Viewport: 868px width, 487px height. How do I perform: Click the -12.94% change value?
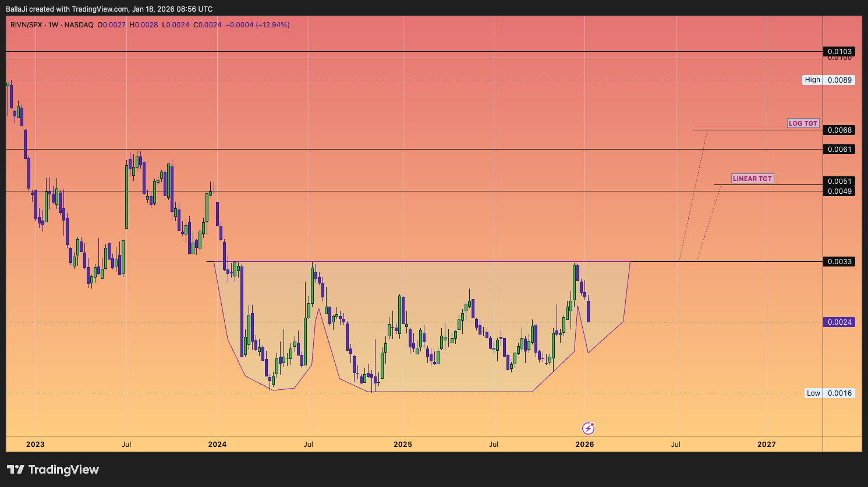[273, 25]
